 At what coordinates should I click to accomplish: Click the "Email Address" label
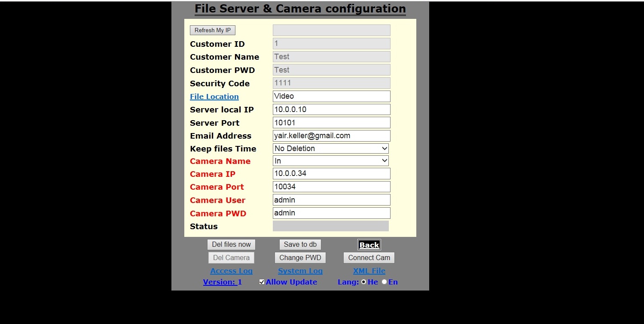[x=220, y=136]
